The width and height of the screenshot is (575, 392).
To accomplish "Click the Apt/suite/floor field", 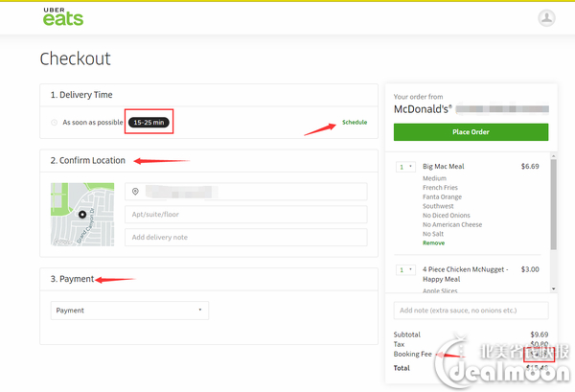I will click(x=245, y=215).
